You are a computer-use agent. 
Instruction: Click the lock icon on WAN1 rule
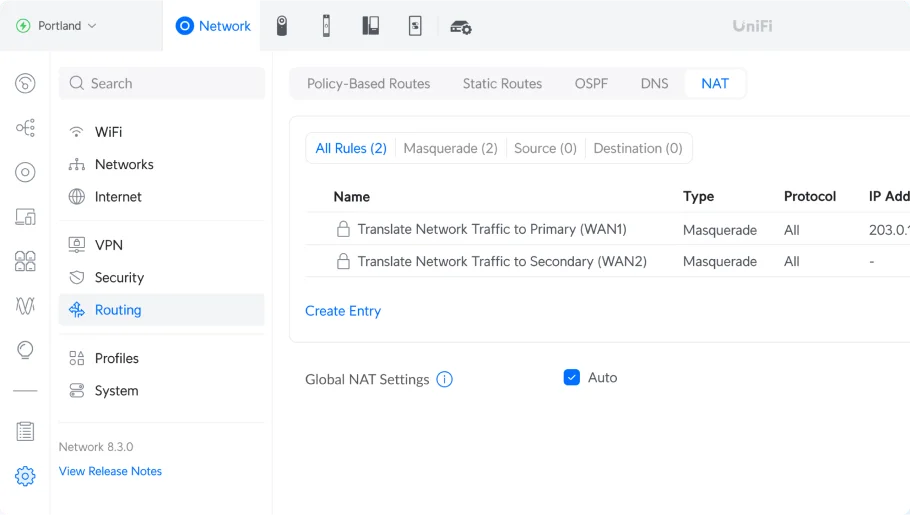pos(343,229)
